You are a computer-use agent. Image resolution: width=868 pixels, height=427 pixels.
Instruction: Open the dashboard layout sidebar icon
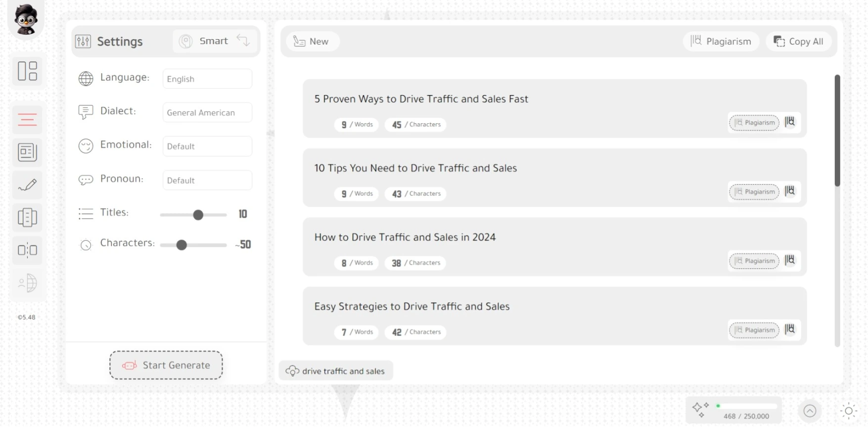(x=27, y=71)
